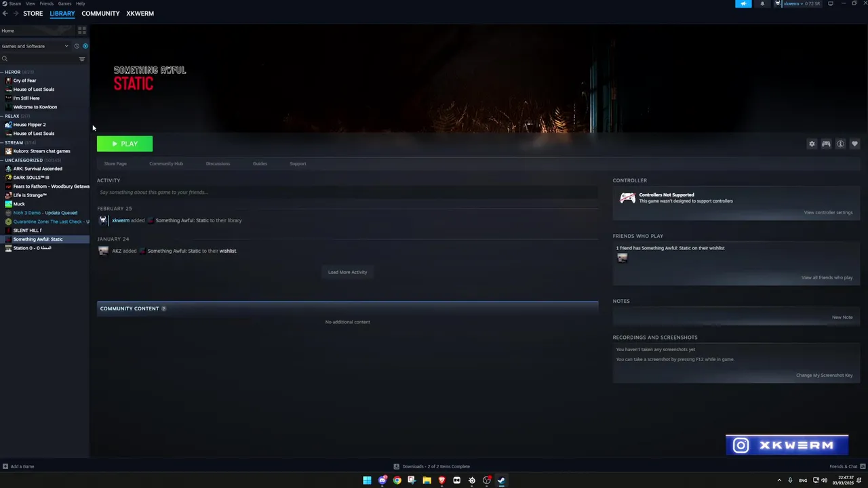The image size is (868, 488).
Task: Toggle the ready-to-play filter icon
Action: click(x=85, y=46)
